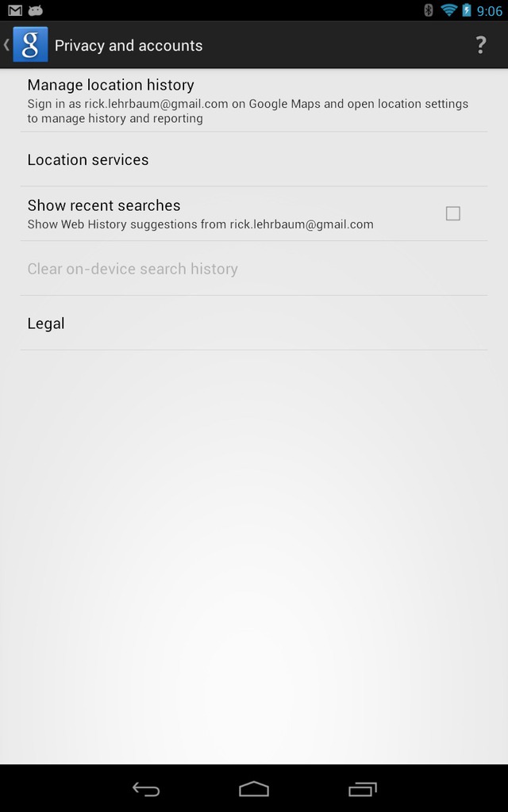
Task: Tap the Privacy and accounts title
Action: tap(129, 45)
